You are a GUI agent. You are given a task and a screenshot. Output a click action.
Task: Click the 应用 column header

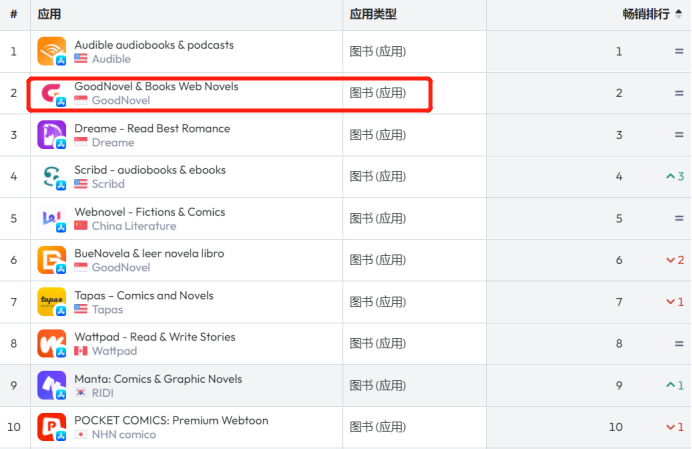49,14
